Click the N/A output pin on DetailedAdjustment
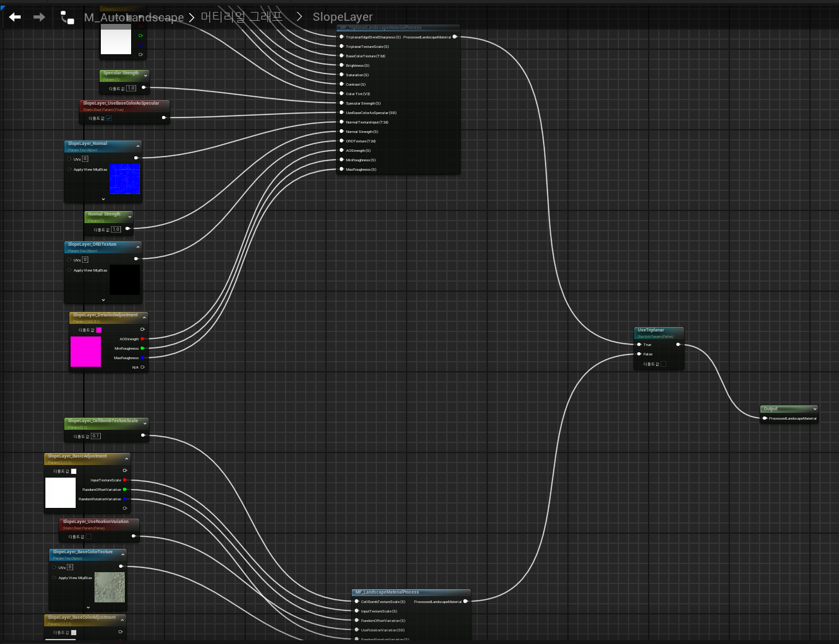839x644 pixels. 143,367
